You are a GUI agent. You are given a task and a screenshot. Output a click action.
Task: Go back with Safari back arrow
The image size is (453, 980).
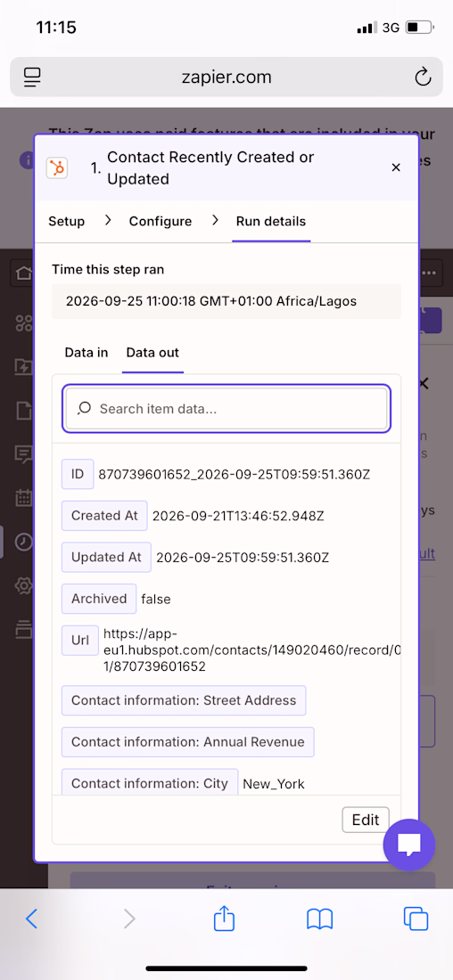[32, 919]
